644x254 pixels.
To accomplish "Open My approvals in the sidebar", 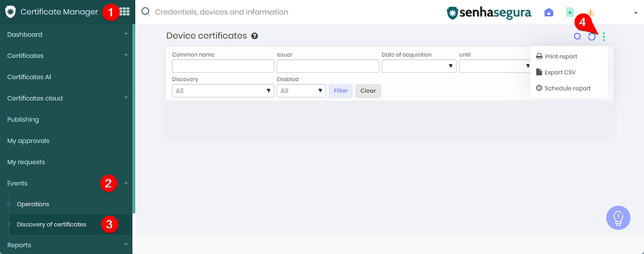I will tap(66, 141).
